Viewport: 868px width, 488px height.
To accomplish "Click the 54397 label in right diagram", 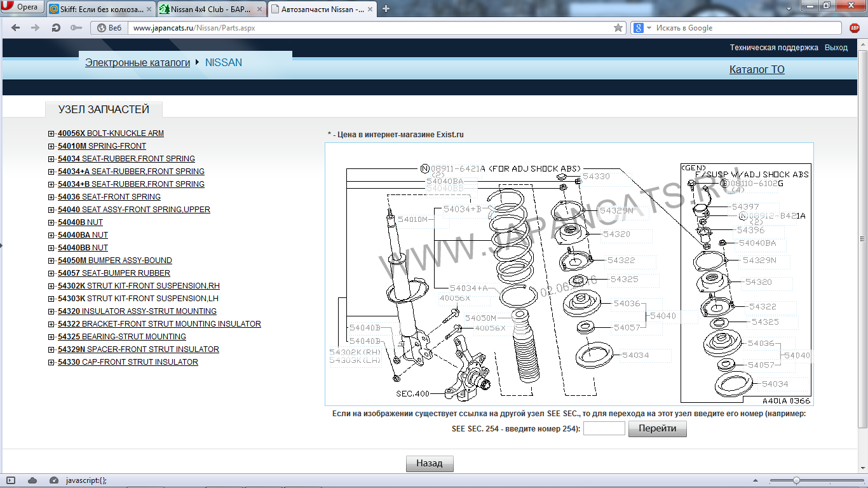I will tap(745, 207).
